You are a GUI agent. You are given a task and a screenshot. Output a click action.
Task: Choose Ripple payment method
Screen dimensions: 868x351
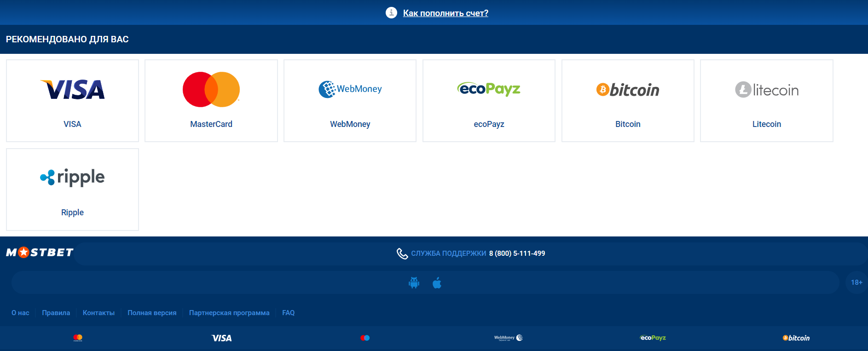pyautogui.click(x=72, y=190)
